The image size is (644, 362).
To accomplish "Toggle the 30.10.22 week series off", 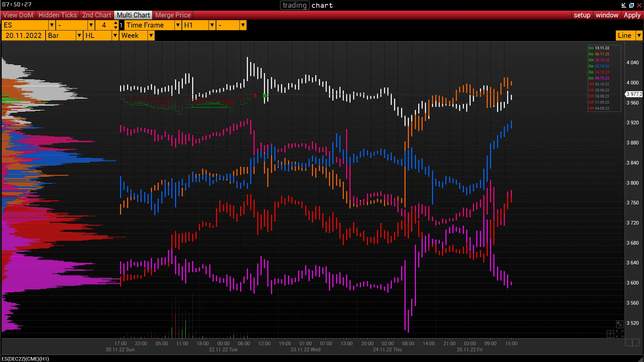I will [x=599, y=60].
